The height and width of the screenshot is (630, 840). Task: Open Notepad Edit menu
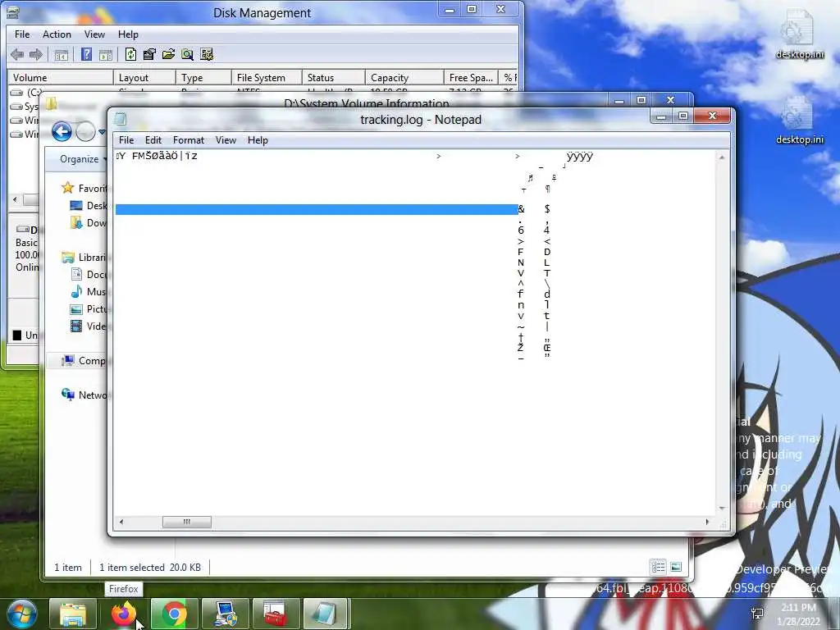(153, 140)
